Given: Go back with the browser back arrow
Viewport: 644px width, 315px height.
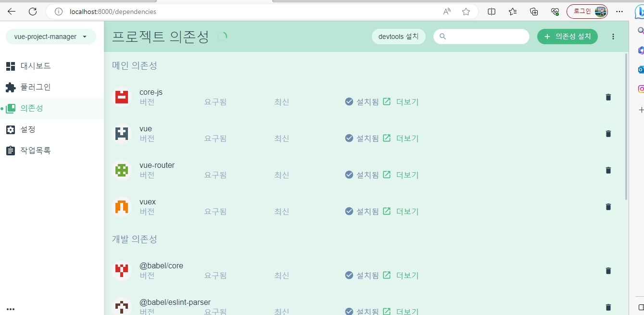Looking at the screenshot, I should coord(12,12).
